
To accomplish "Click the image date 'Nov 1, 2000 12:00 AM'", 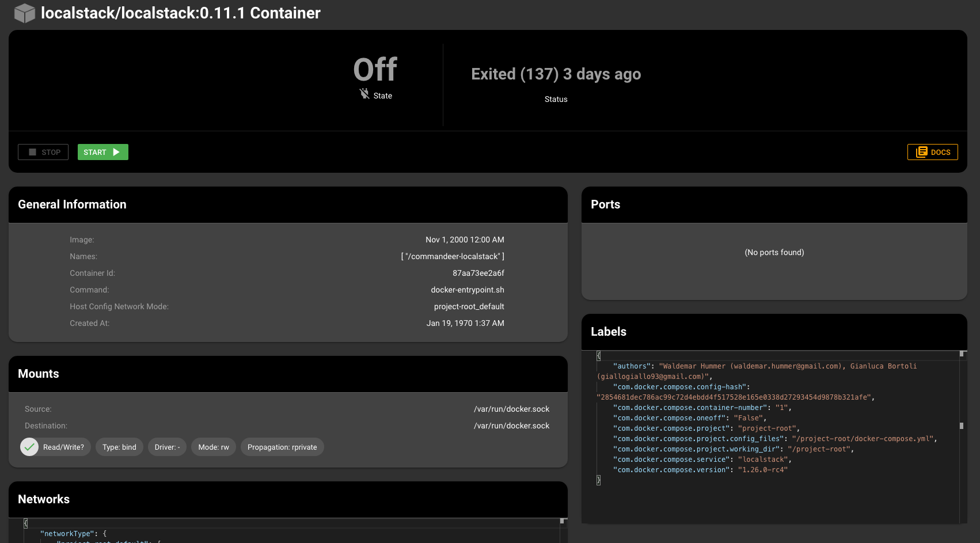I will click(465, 240).
